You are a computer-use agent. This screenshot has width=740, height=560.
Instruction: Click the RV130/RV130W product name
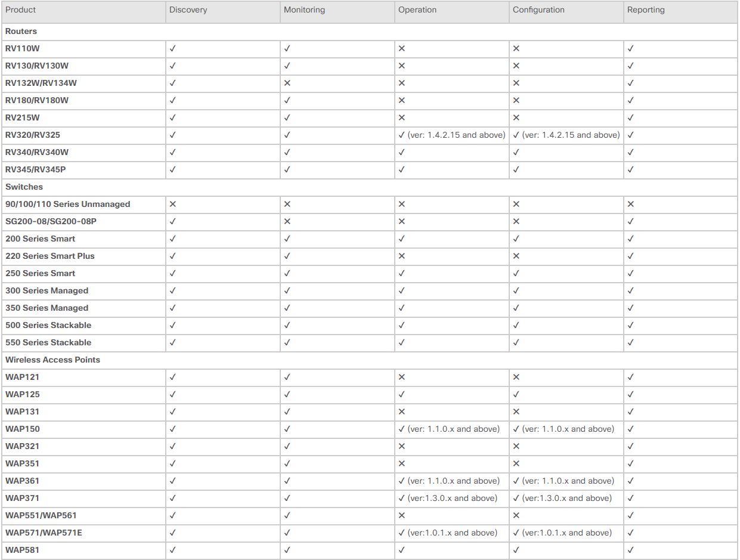[x=37, y=66]
